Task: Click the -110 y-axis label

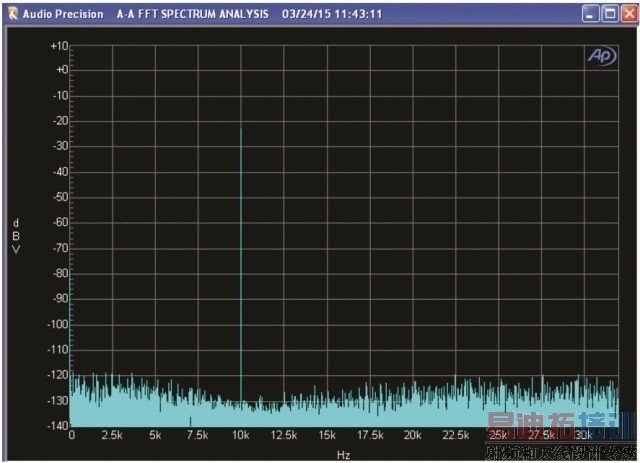Action: pos(58,349)
